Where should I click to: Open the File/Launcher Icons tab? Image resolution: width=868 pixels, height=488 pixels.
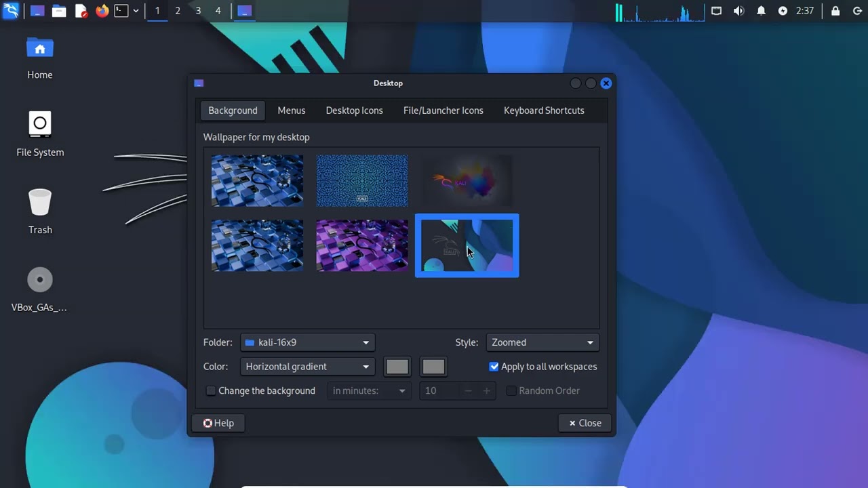pyautogui.click(x=443, y=110)
